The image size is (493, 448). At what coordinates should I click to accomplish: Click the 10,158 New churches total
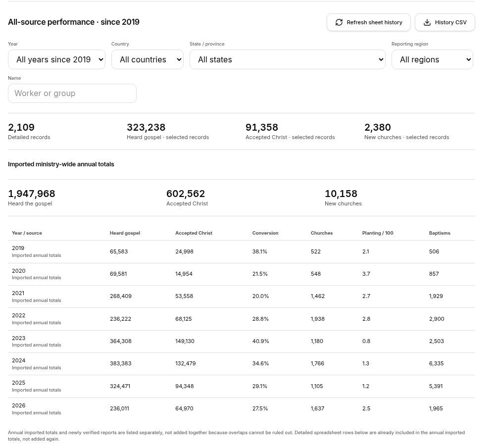[x=343, y=198]
